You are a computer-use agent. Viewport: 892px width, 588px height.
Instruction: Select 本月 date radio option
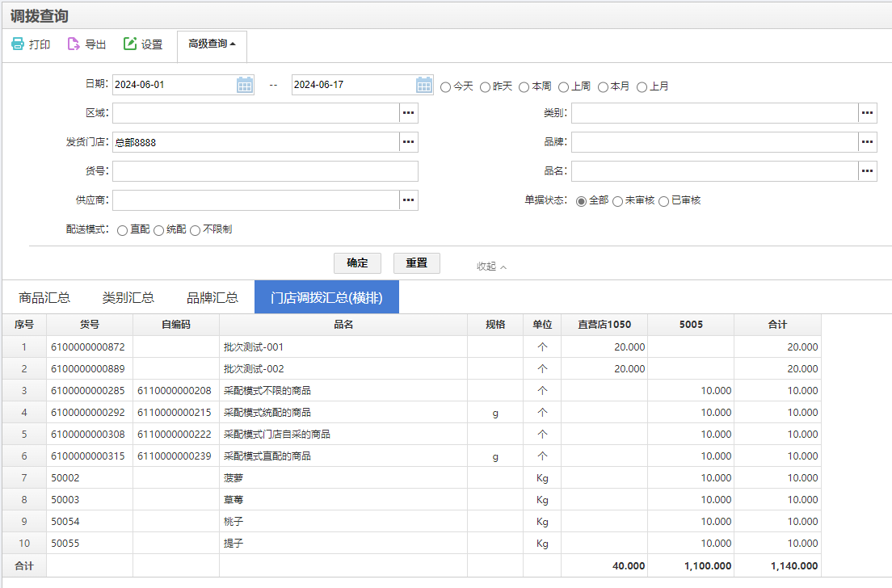pyautogui.click(x=603, y=87)
